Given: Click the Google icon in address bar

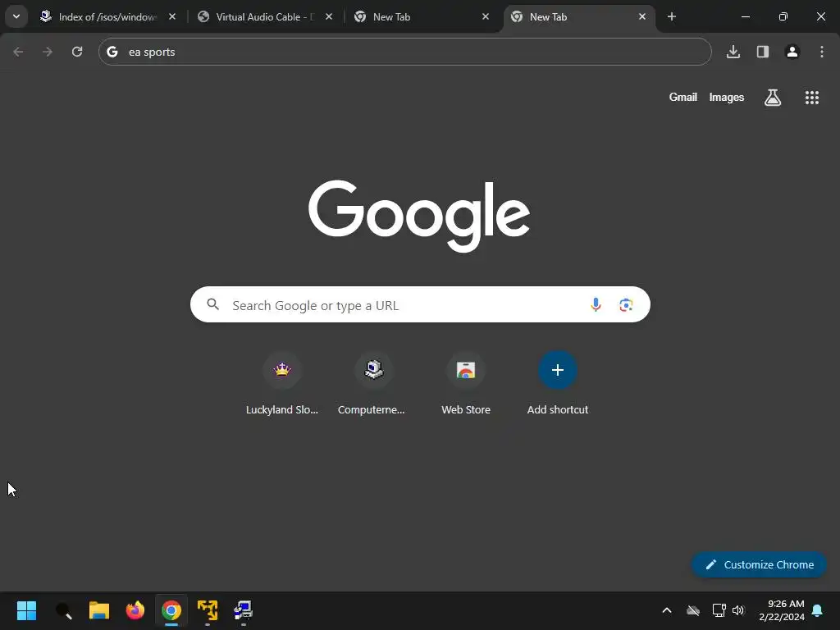Looking at the screenshot, I should click(112, 52).
